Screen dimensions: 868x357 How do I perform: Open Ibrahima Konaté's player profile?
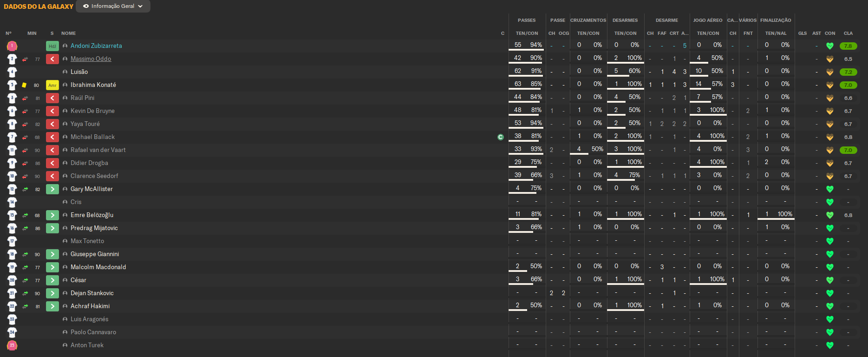point(93,85)
